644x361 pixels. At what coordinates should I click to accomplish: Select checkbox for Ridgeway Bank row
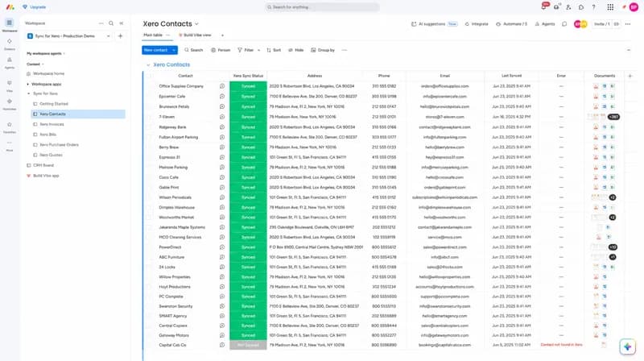[150, 127]
